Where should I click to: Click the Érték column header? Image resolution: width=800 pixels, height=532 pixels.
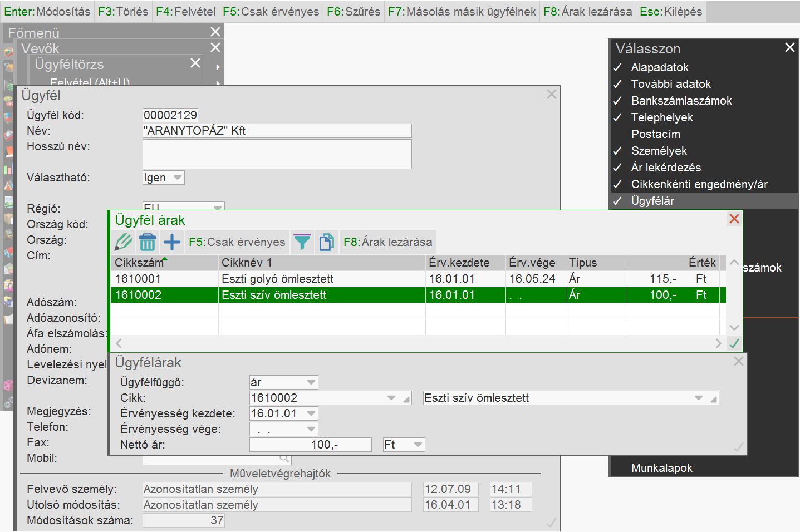point(673,263)
